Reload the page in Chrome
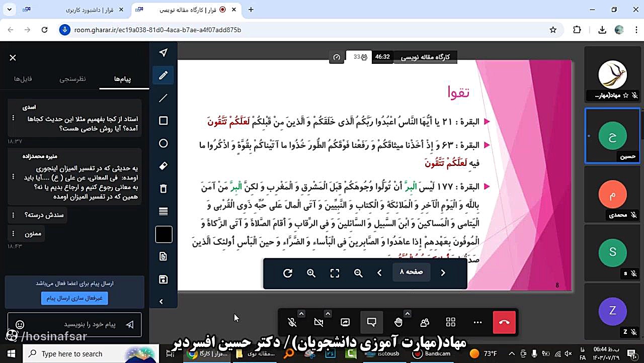This screenshot has width=644, height=363. [44, 30]
